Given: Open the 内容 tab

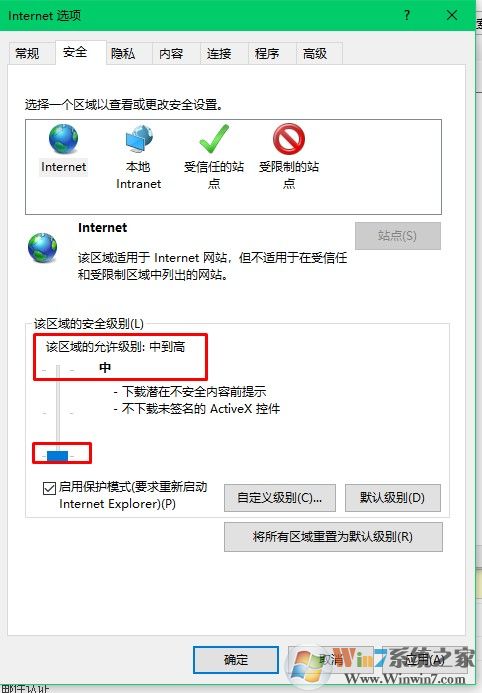Looking at the screenshot, I should [171, 54].
